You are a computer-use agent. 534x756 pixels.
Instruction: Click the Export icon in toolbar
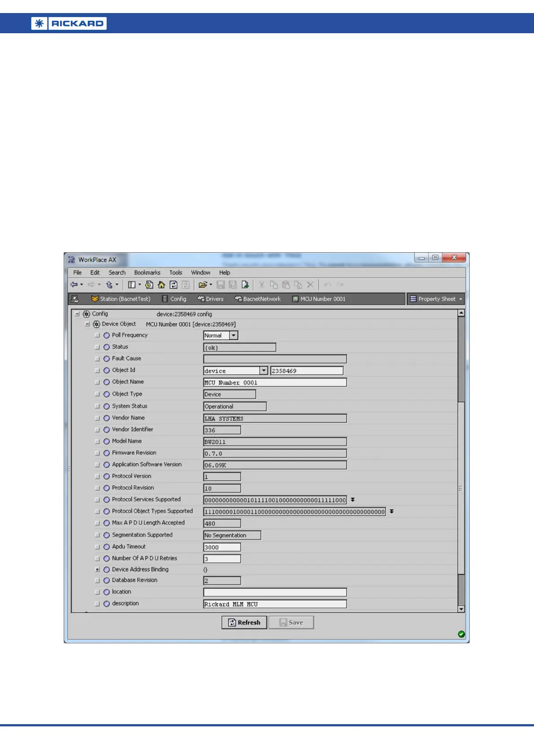[x=245, y=285]
